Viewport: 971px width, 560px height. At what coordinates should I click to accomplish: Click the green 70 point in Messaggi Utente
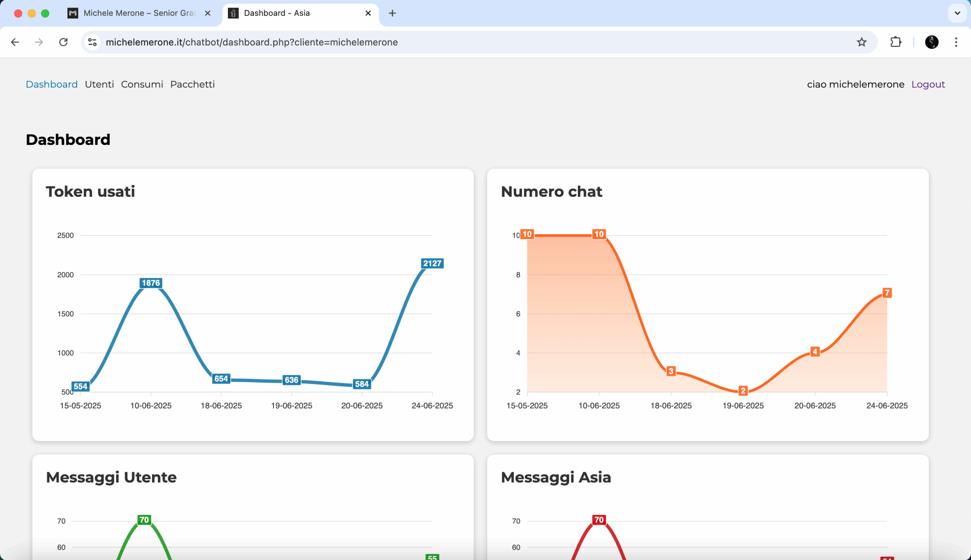pos(144,520)
